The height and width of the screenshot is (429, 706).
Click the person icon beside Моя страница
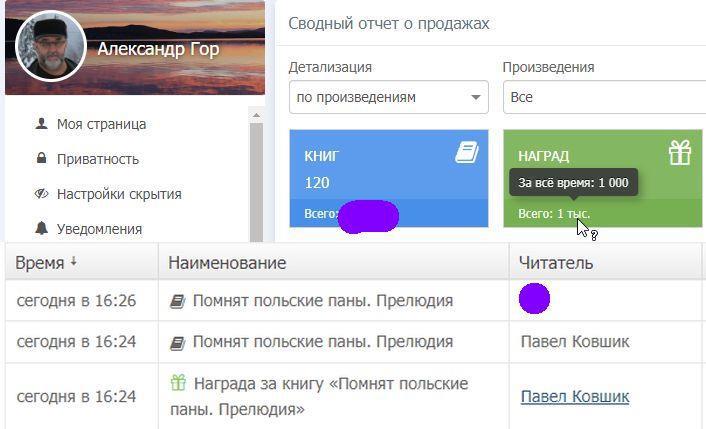(x=41, y=123)
